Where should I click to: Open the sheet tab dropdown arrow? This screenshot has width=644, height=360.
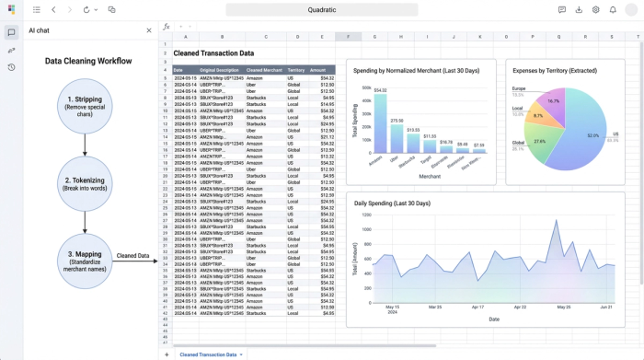point(241,354)
